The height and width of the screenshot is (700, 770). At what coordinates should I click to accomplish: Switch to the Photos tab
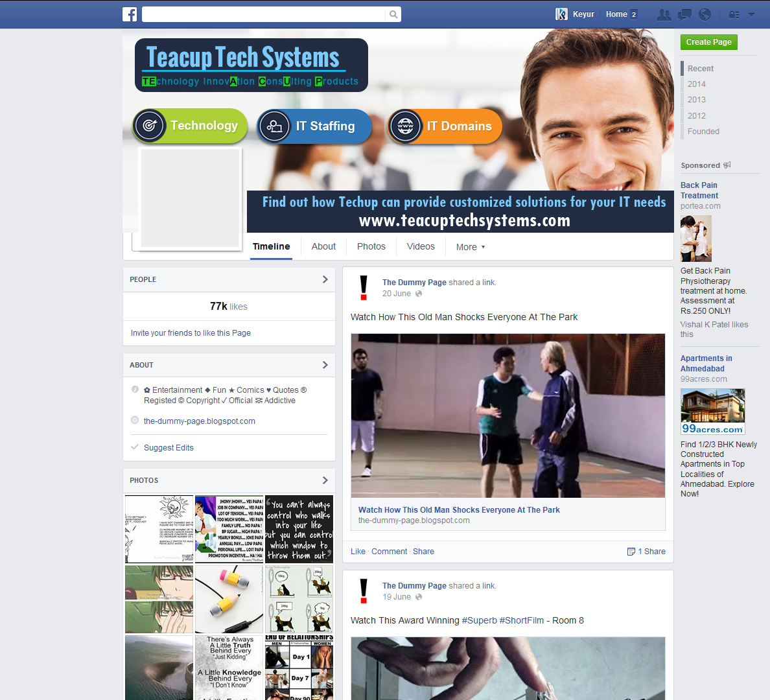click(x=371, y=246)
